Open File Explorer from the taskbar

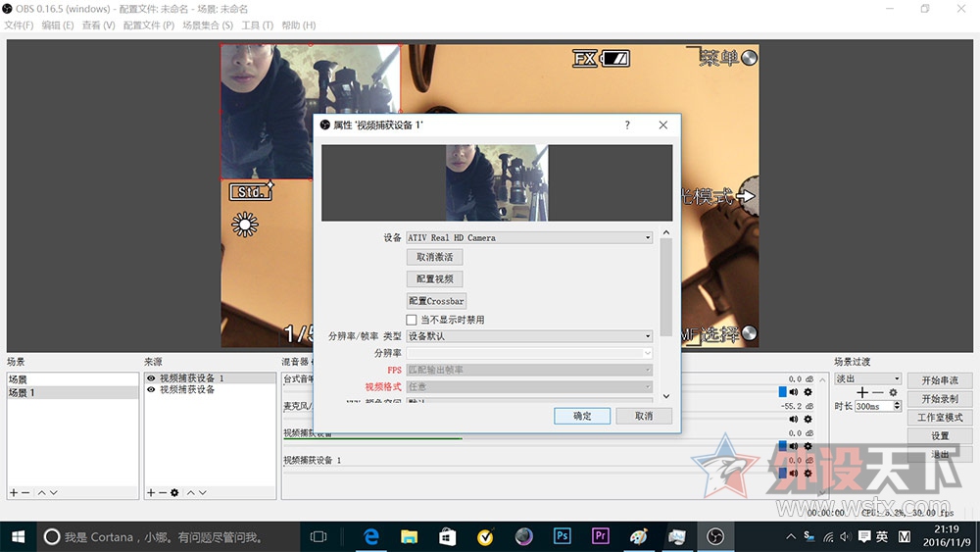[410, 536]
